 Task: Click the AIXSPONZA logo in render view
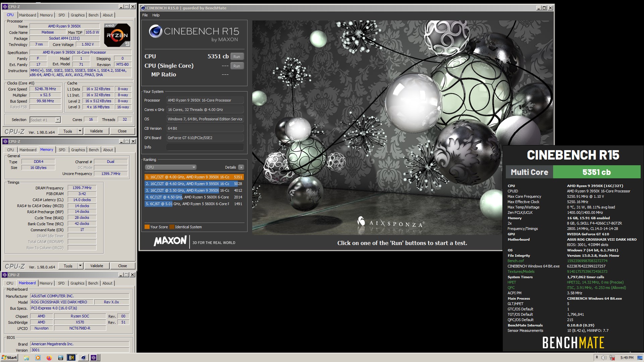click(391, 223)
